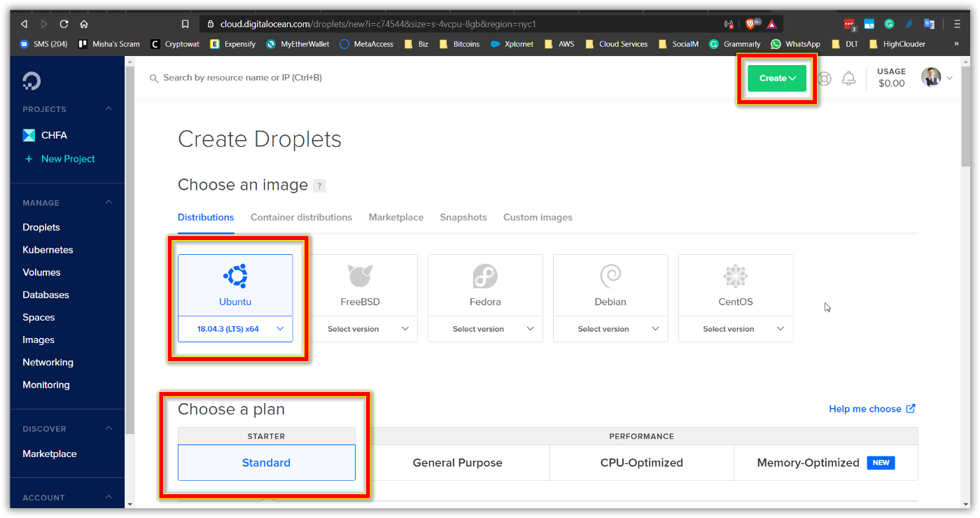Open Volumes in the sidebar
The width and height of the screenshot is (980, 518).
click(x=41, y=272)
